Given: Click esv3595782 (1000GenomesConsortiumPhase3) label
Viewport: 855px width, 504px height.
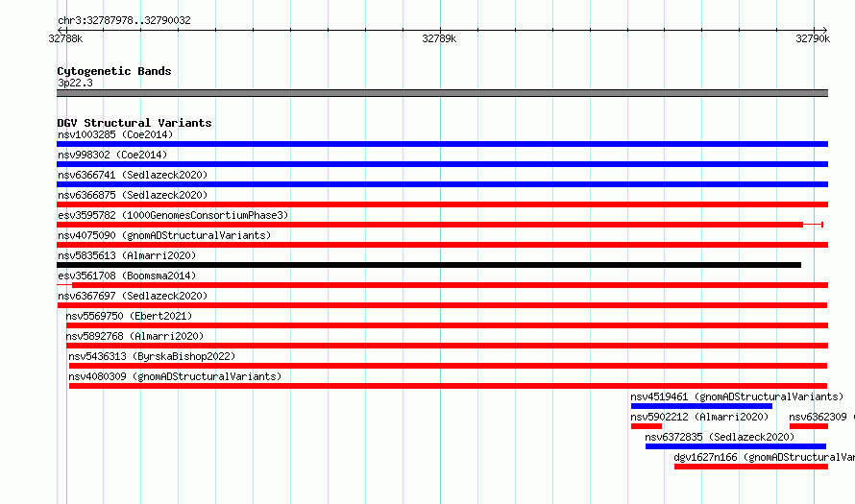Looking at the screenshot, I should (173, 215).
